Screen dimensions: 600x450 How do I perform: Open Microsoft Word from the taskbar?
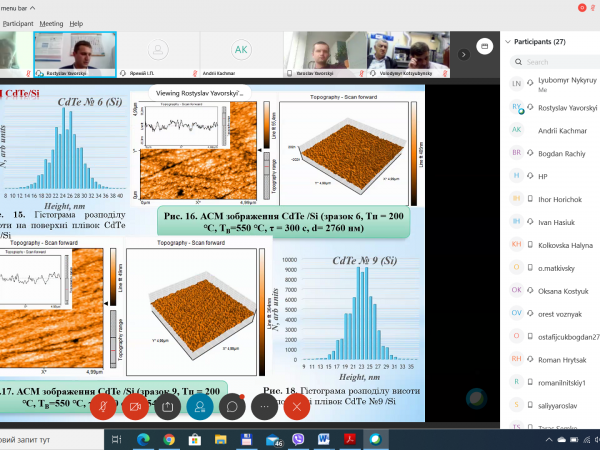[x=323, y=438]
